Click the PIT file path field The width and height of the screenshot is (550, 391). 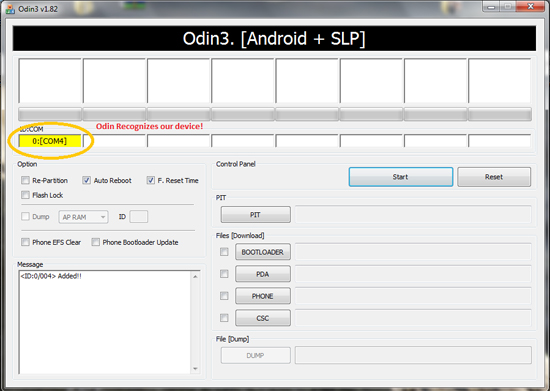pyautogui.click(x=413, y=215)
